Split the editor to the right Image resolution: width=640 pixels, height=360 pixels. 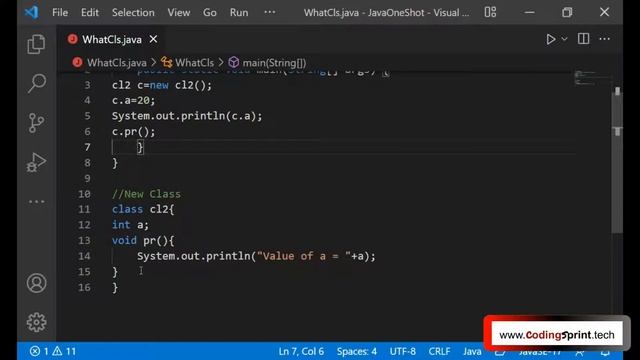(x=583, y=39)
